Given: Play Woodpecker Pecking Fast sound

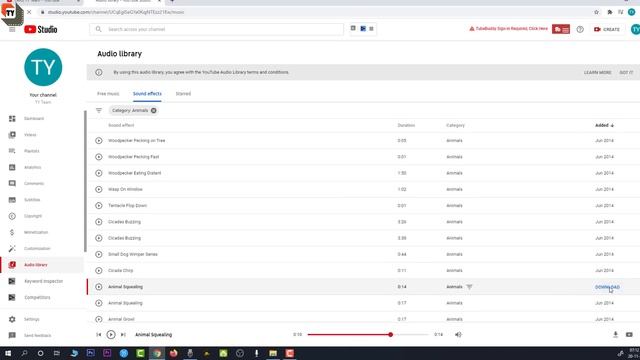Looking at the screenshot, I should (99, 157).
